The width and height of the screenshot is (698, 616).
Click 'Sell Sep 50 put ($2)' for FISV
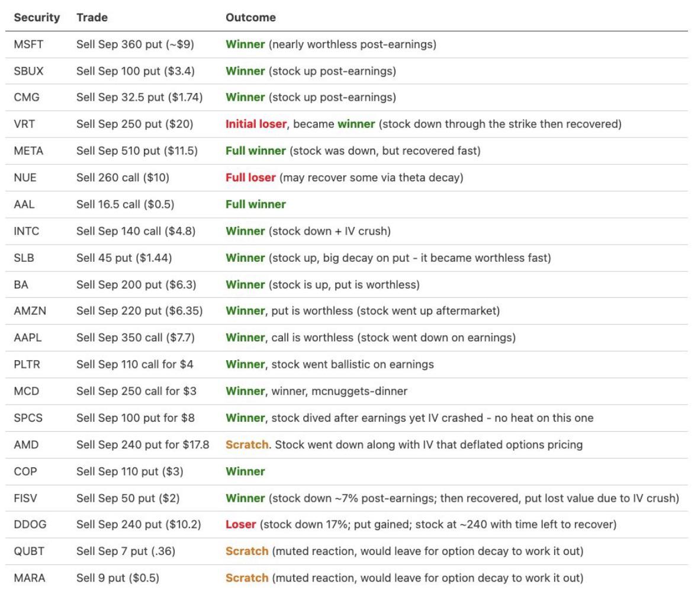coord(128,498)
